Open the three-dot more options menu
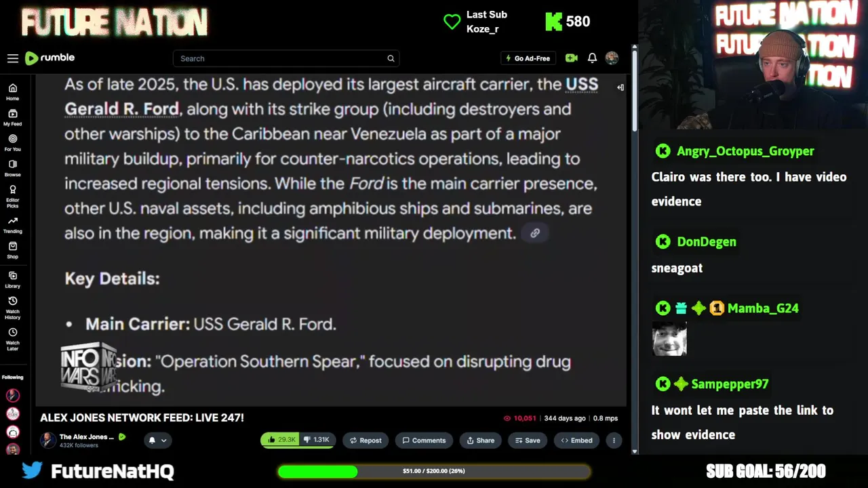This screenshot has height=488, width=868. pyautogui.click(x=614, y=440)
